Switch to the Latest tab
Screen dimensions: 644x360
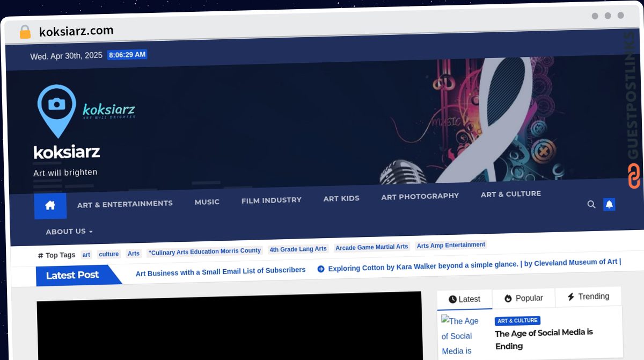coord(464,299)
